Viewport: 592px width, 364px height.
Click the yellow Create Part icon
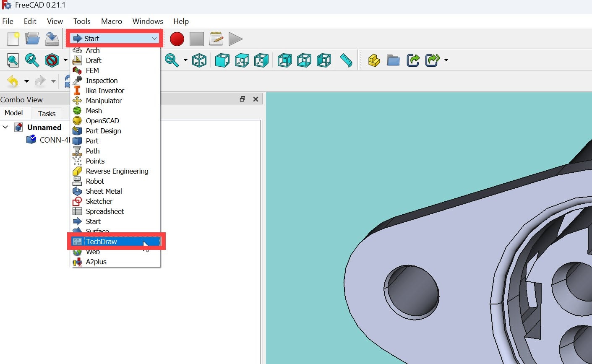point(374,60)
